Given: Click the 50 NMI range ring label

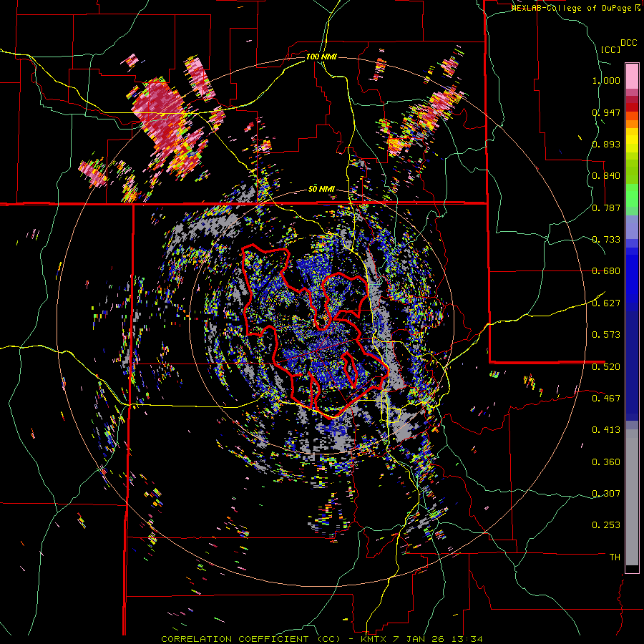Looking at the screenshot, I should (x=321, y=190).
